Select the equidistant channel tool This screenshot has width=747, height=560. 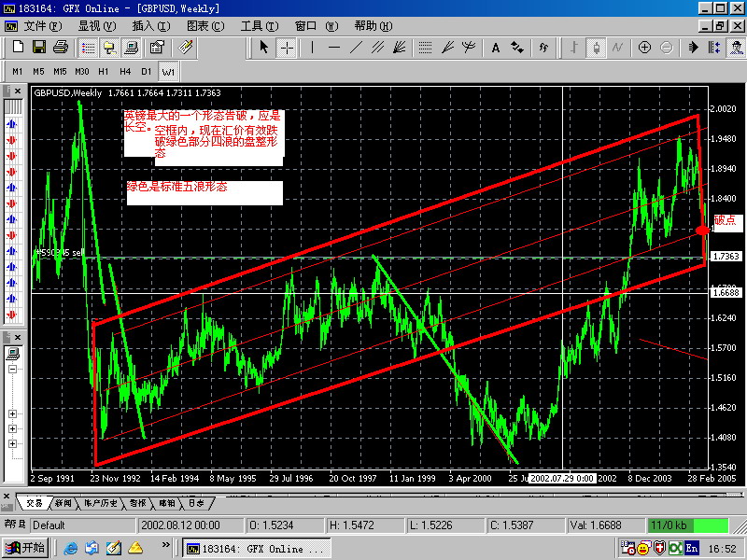click(x=378, y=48)
